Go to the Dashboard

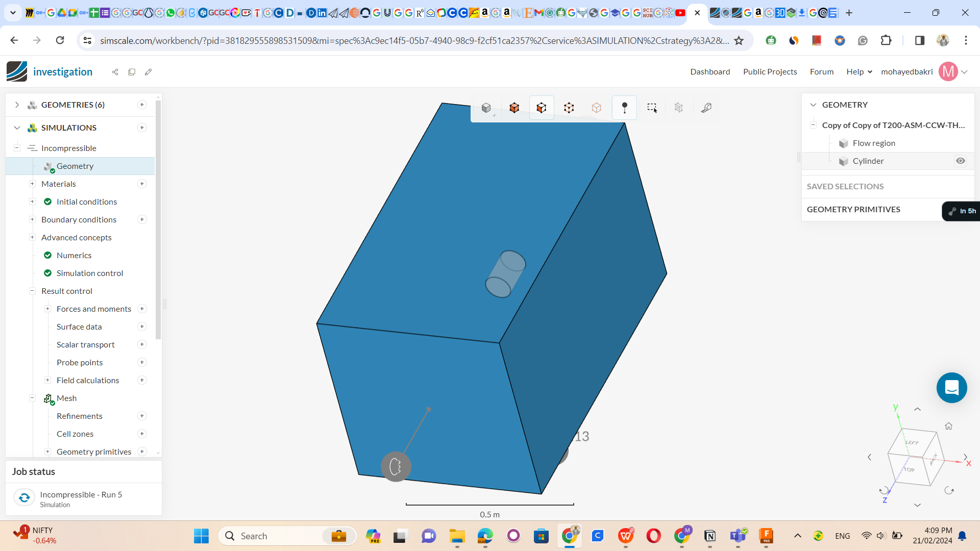[x=710, y=71]
